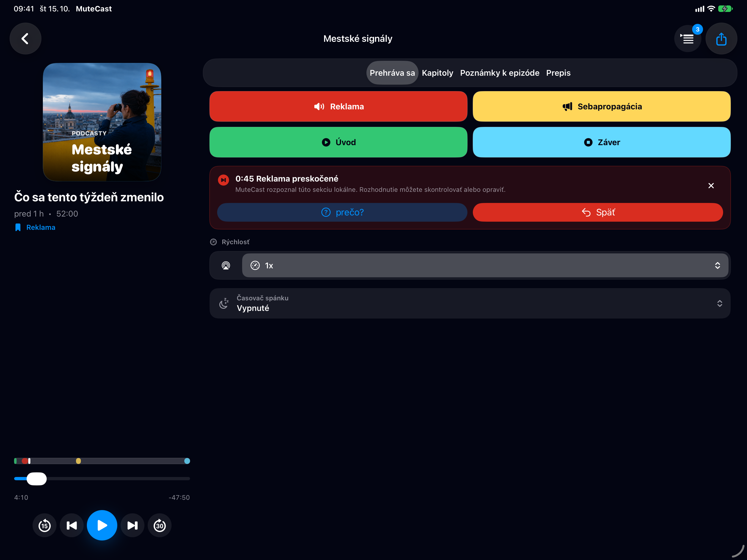
Task: Expand the Časovač spánku selector
Action: 470,303
